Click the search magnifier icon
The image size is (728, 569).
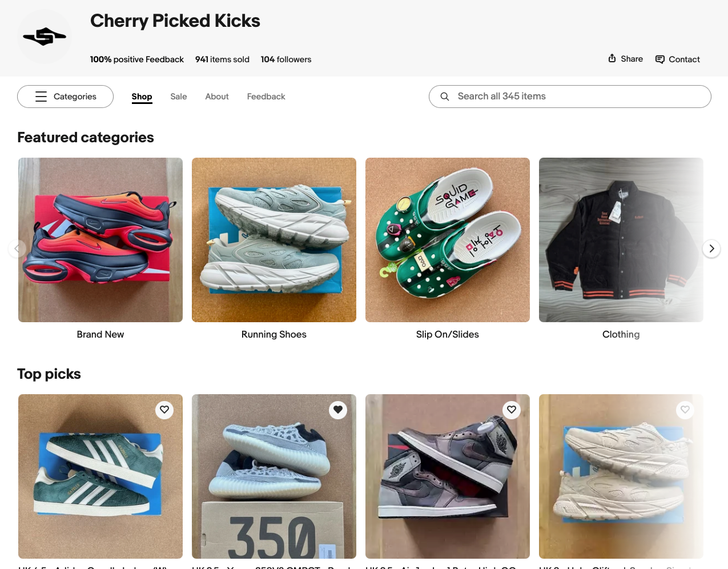coord(445,97)
